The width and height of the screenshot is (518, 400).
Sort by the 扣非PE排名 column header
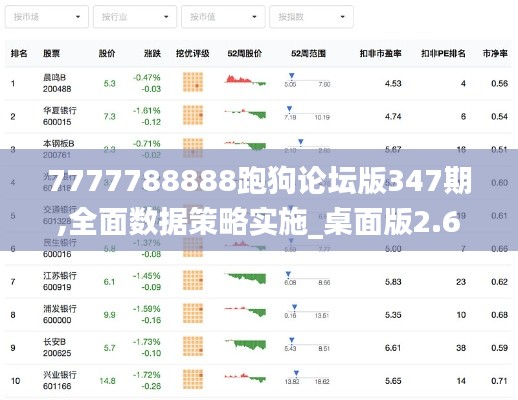pos(443,53)
